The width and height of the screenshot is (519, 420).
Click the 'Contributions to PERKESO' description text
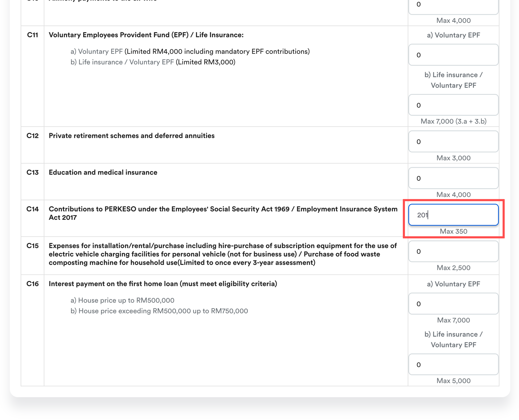pyautogui.click(x=223, y=209)
